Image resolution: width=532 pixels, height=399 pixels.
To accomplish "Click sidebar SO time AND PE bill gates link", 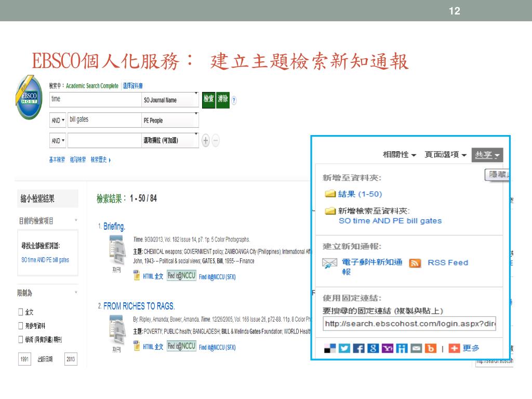I will coord(45,260).
